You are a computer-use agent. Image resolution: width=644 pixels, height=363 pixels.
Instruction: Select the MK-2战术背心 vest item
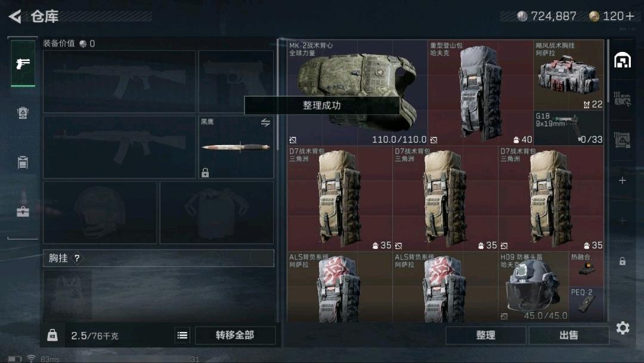(x=357, y=93)
